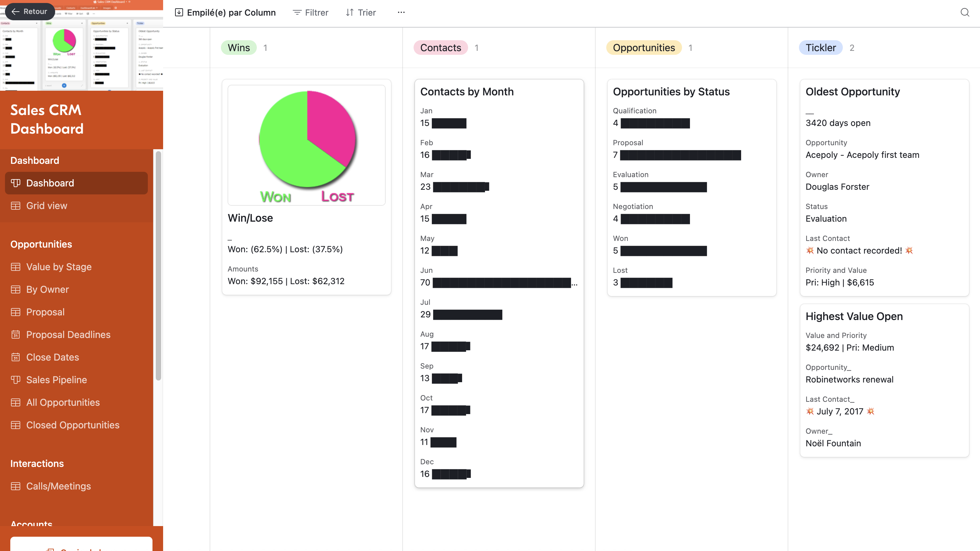
Task: Open the Grid view from the sidebar
Action: [46, 205]
